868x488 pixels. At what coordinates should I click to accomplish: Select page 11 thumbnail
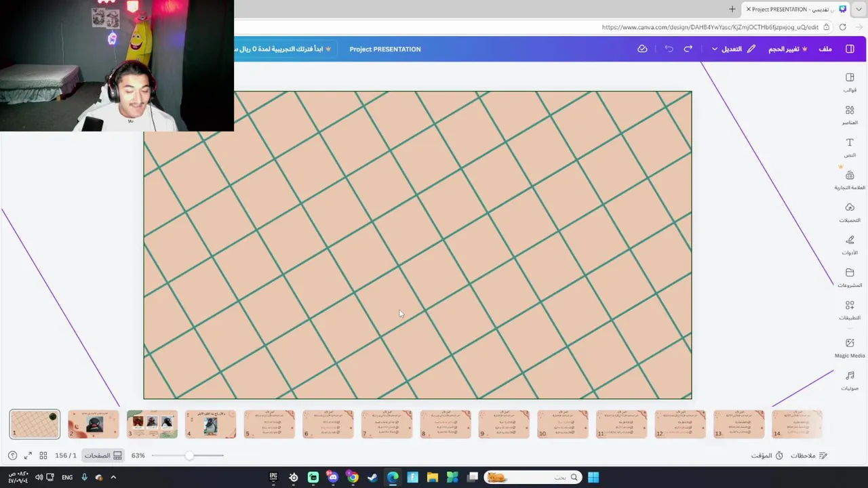[x=621, y=424]
